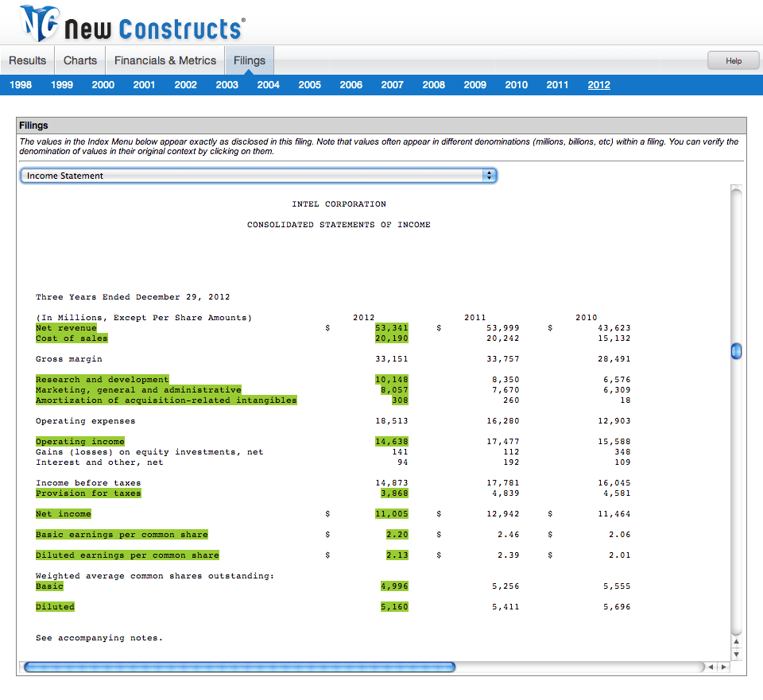This screenshot has width=763, height=700.
Task: Select filing year 2003
Action: 227,85
